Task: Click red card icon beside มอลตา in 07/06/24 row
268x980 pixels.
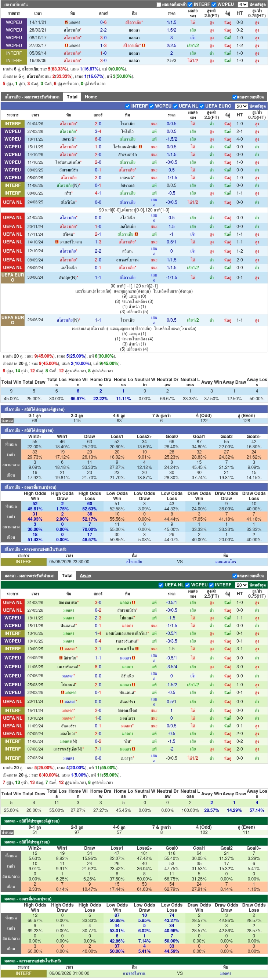Action: pyautogui.click(x=133, y=749)
